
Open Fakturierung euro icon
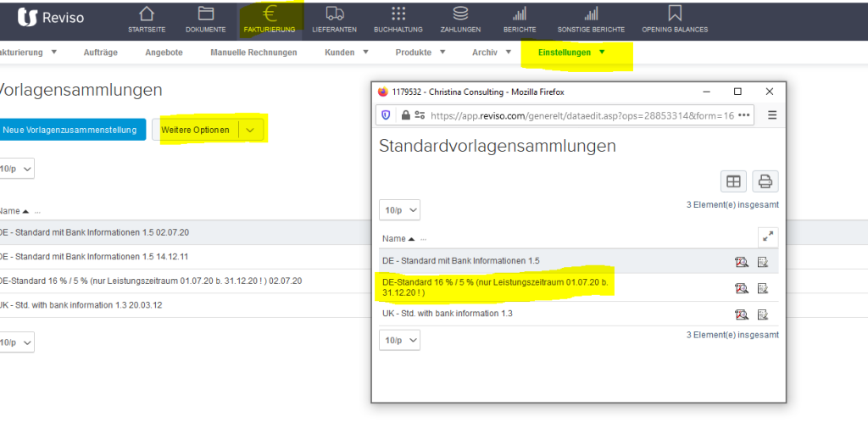point(269,14)
